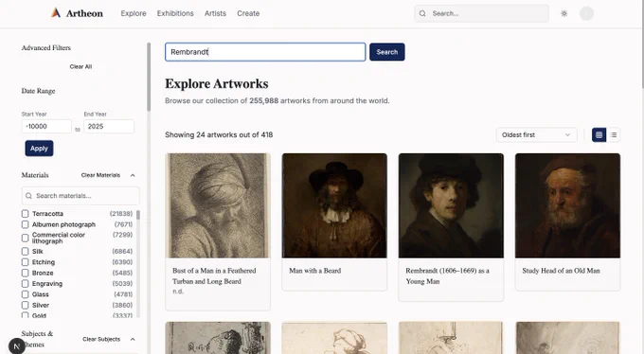Click 'Bust of a Man in a Feathered Turban' title
The width and height of the screenshot is (644, 354).
214,276
